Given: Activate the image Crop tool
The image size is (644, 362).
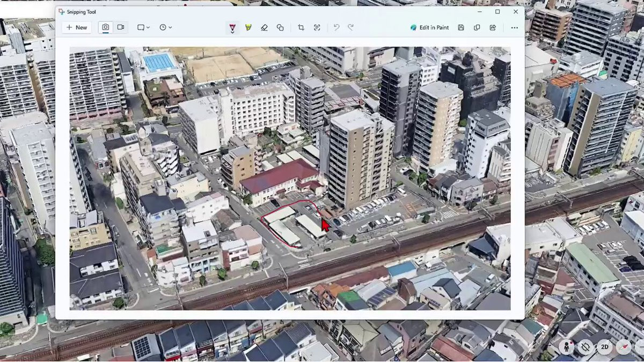Looking at the screenshot, I should [x=301, y=27].
